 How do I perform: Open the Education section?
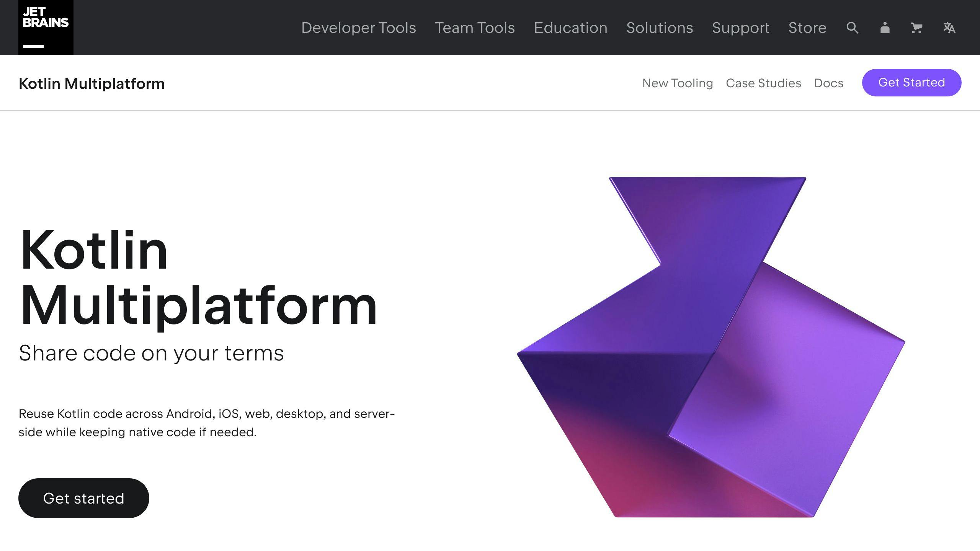pos(570,28)
